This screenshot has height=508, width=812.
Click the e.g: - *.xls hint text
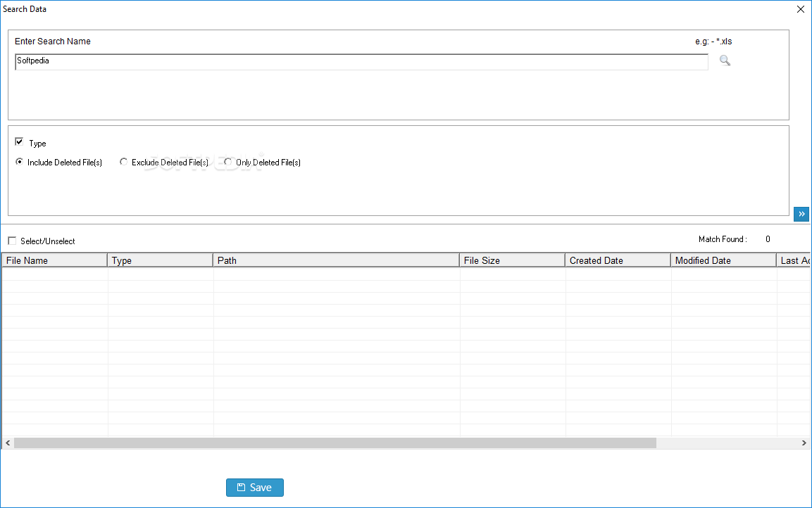pyautogui.click(x=713, y=42)
